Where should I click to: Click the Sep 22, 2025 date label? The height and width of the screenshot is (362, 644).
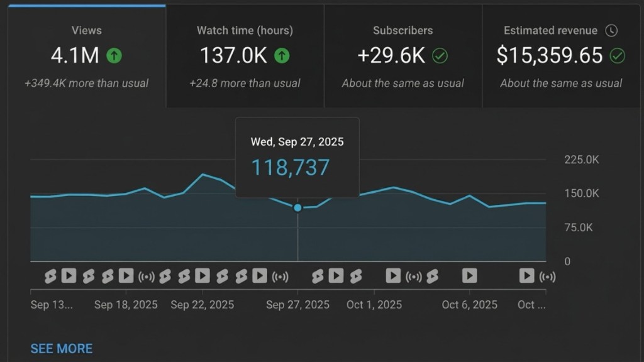coord(202,305)
